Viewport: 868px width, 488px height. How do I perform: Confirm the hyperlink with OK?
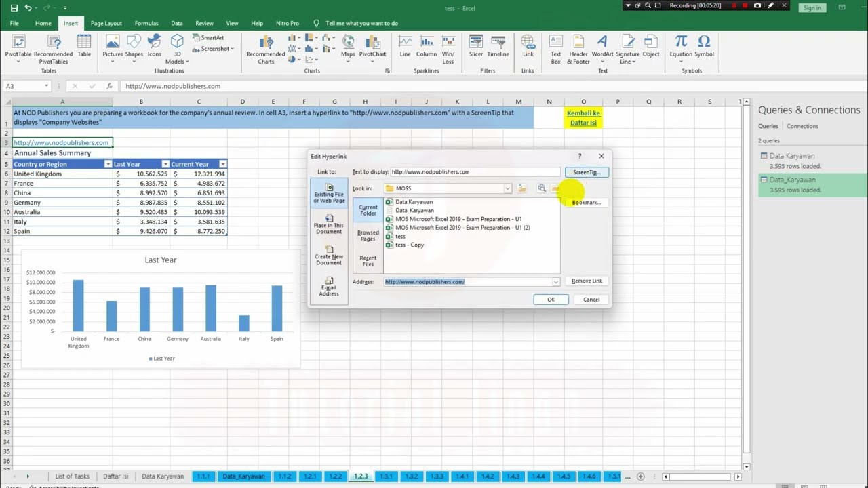[x=551, y=300]
